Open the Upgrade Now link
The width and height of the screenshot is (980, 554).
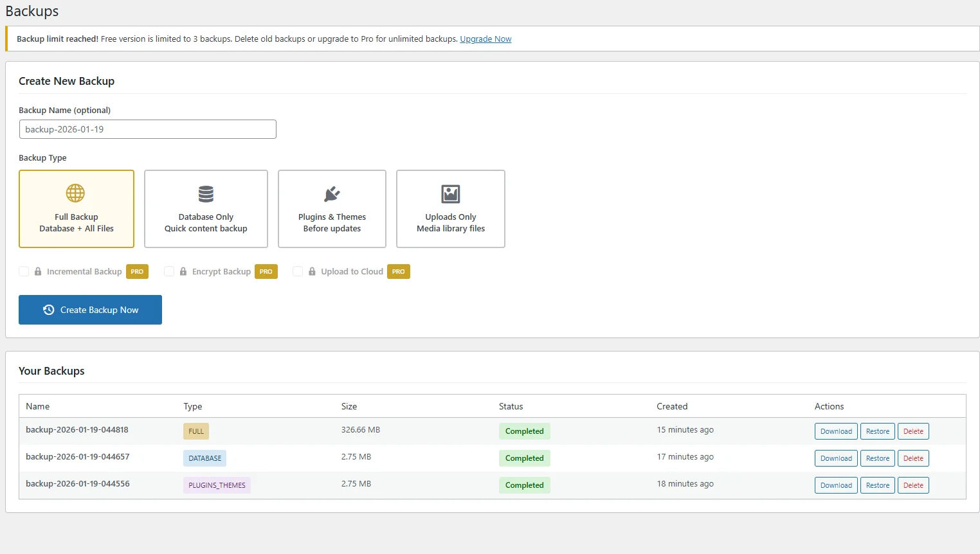pos(485,39)
